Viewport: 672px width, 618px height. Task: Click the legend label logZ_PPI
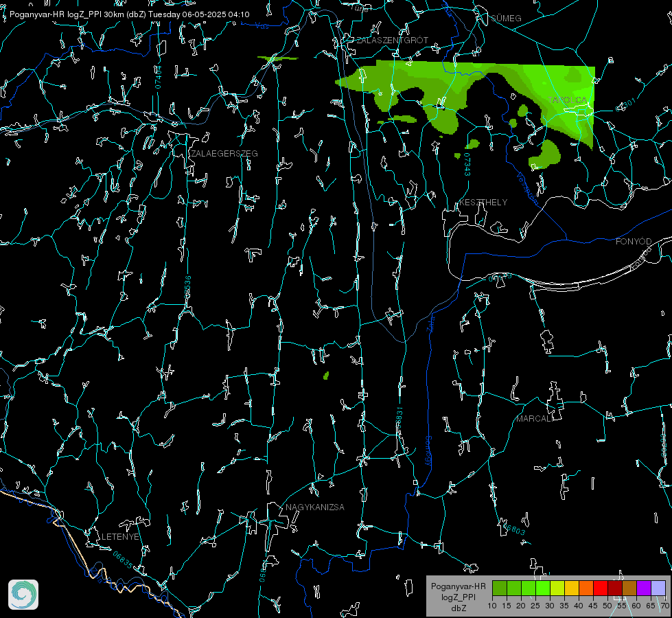coord(459,597)
